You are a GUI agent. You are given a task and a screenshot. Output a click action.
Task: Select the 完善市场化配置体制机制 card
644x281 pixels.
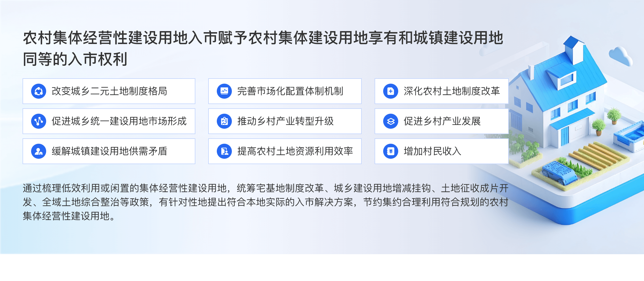(285, 91)
